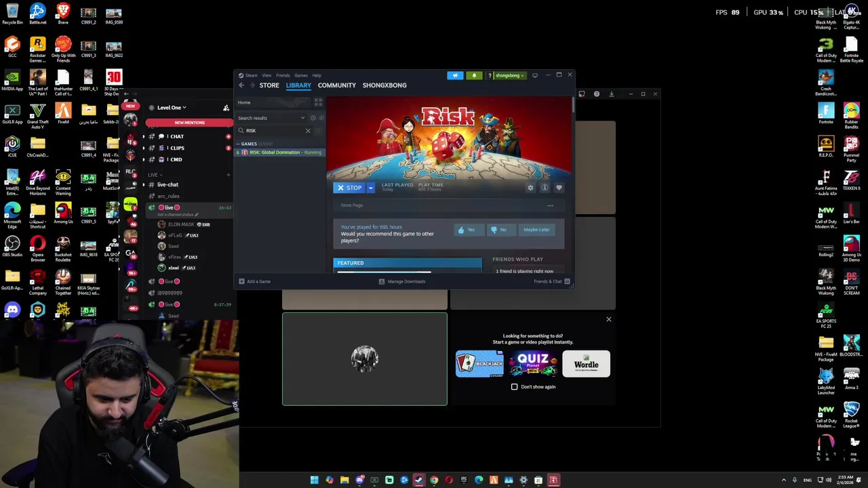Open Google Chrome from taskbar
868x488 pixels.
click(434, 481)
